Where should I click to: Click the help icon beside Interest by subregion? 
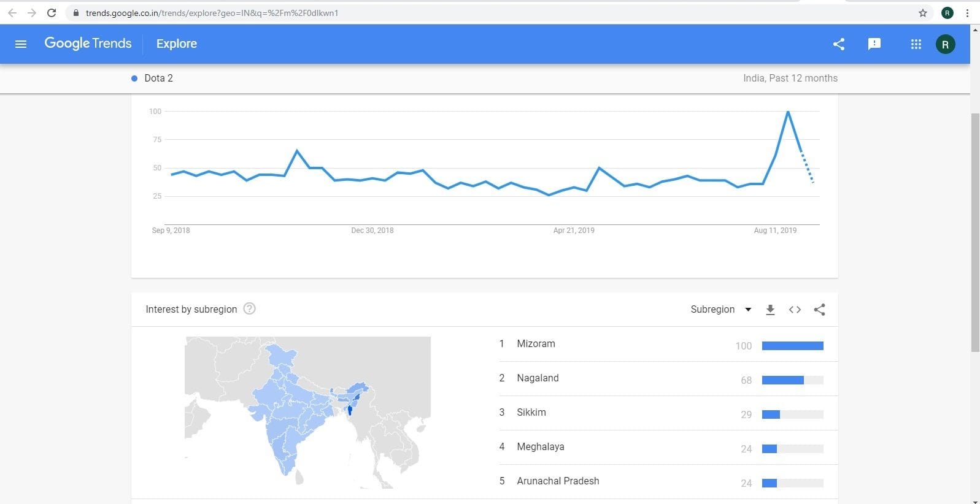click(249, 309)
